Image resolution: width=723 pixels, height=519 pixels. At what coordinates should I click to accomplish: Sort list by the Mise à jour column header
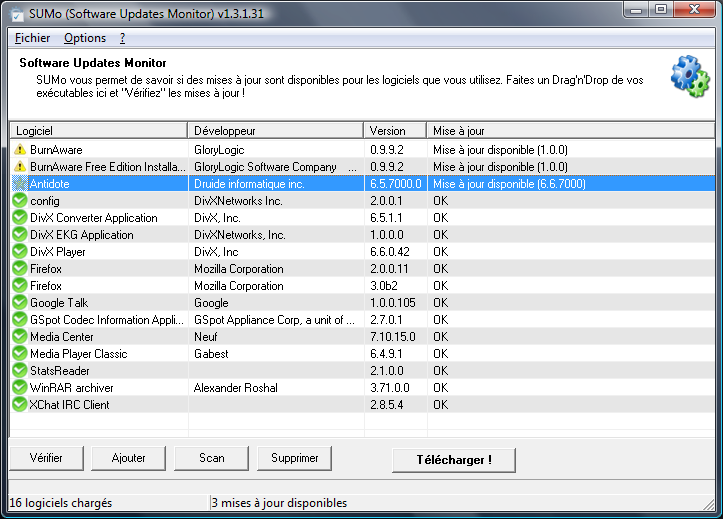click(571, 131)
